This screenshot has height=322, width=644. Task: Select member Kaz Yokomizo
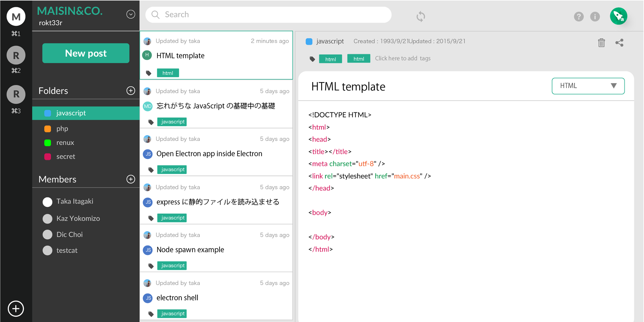click(x=78, y=219)
